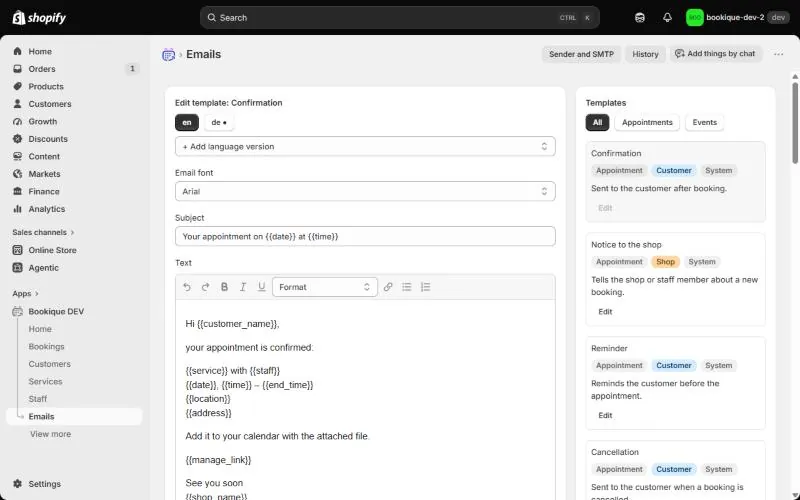The height and width of the screenshot is (500, 800).
Task: Undo the last edit in text editor
Action: click(187, 287)
